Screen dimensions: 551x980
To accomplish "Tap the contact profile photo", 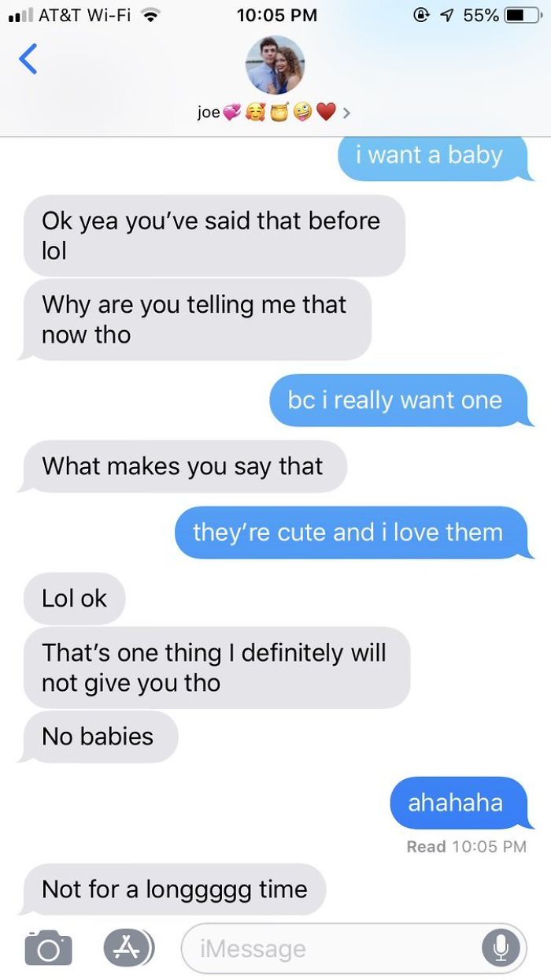I will pos(275,65).
